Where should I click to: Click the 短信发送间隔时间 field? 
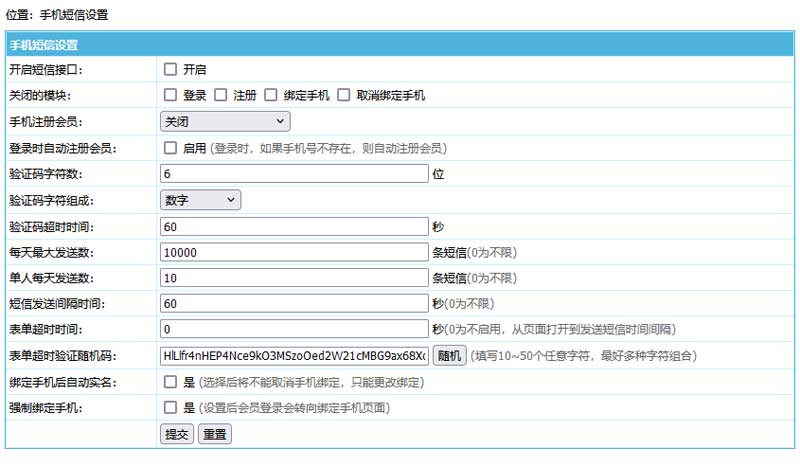(294, 303)
